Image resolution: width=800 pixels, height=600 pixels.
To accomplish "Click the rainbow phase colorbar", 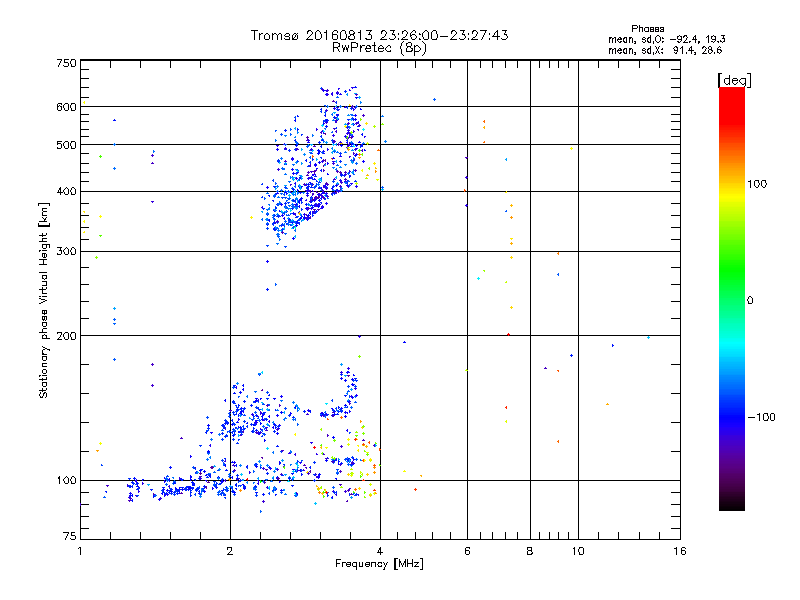I will click(x=732, y=298).
